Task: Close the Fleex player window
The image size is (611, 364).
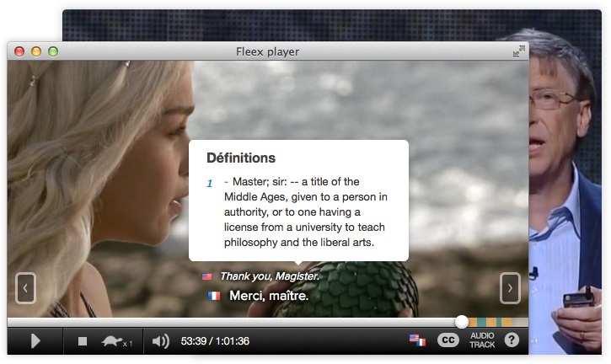Action: pos(19,51)
